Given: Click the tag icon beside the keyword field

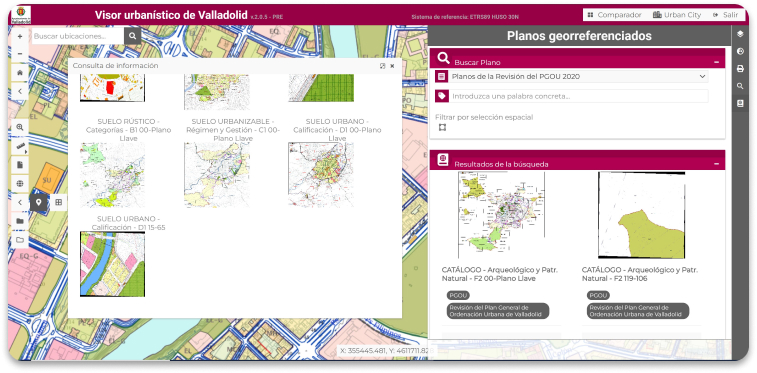Looking at the screenshot, I should click(441, 96).
